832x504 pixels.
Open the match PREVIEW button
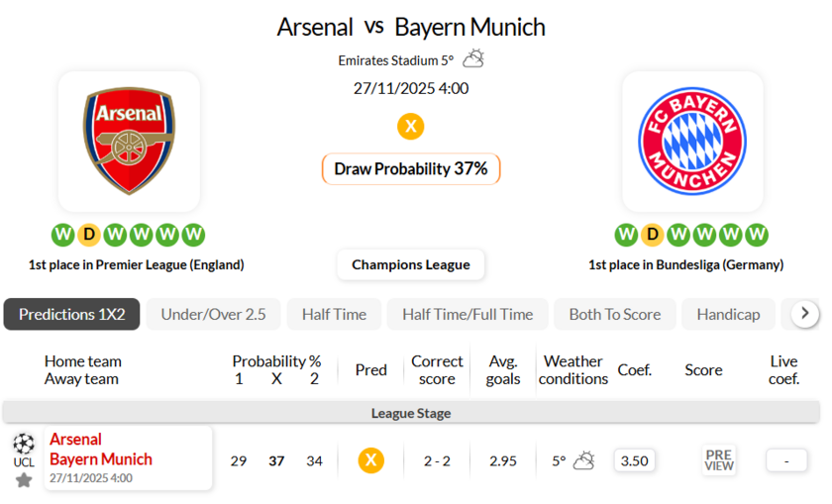tap(719, 460)
